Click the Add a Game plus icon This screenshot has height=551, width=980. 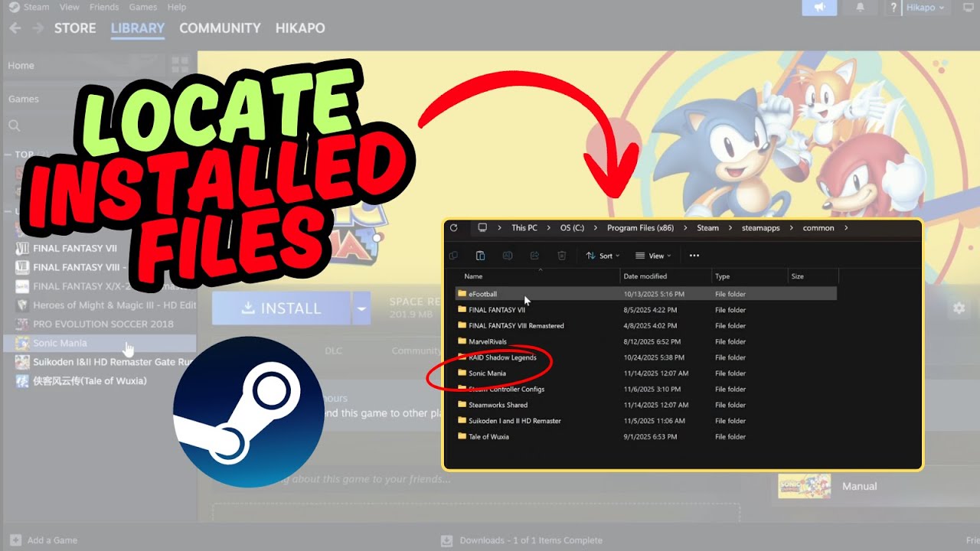[15, 540]
